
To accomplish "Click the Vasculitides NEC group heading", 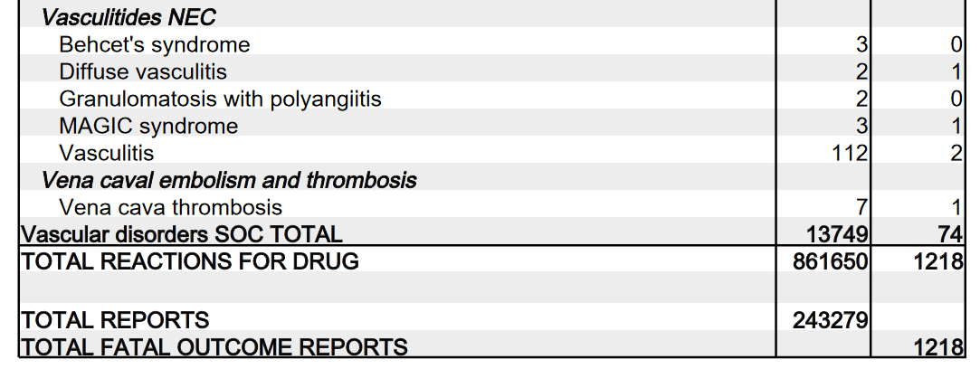I will [129, 17].
